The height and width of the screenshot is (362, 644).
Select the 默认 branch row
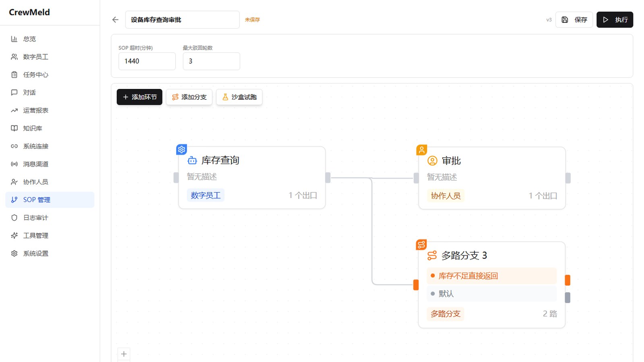point(491,294)
